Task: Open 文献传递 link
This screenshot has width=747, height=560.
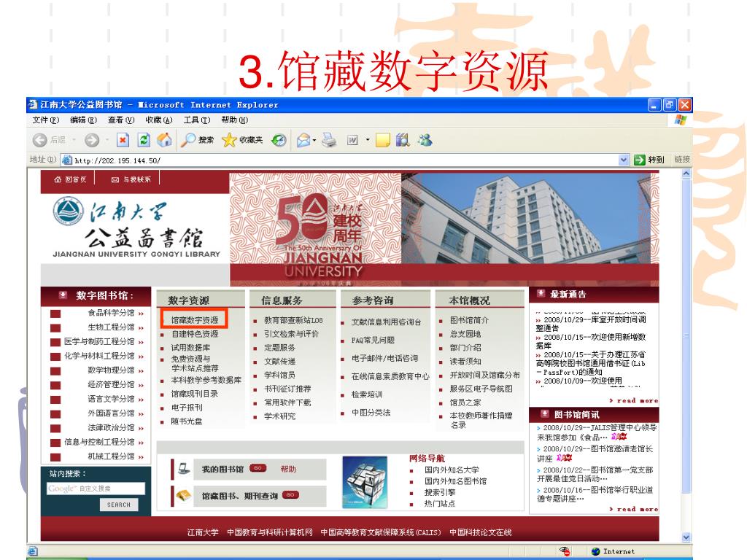Action: point(279,362)
